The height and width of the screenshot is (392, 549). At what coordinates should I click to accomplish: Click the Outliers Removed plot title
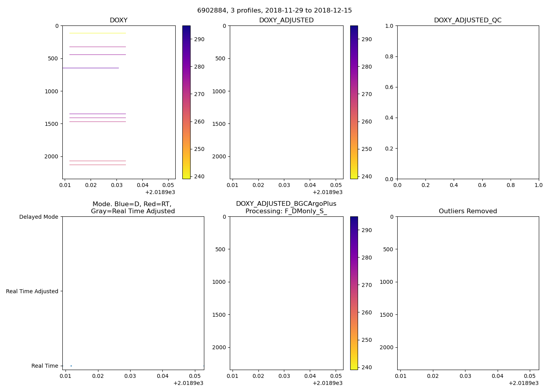[467, 211]
